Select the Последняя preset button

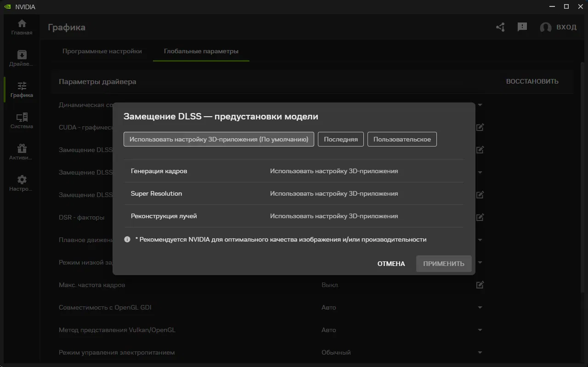tap(341, 139)
